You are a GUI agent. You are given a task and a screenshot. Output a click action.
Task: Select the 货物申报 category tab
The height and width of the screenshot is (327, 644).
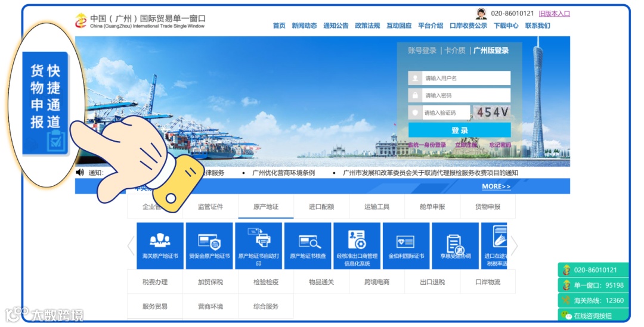[488, 206]
